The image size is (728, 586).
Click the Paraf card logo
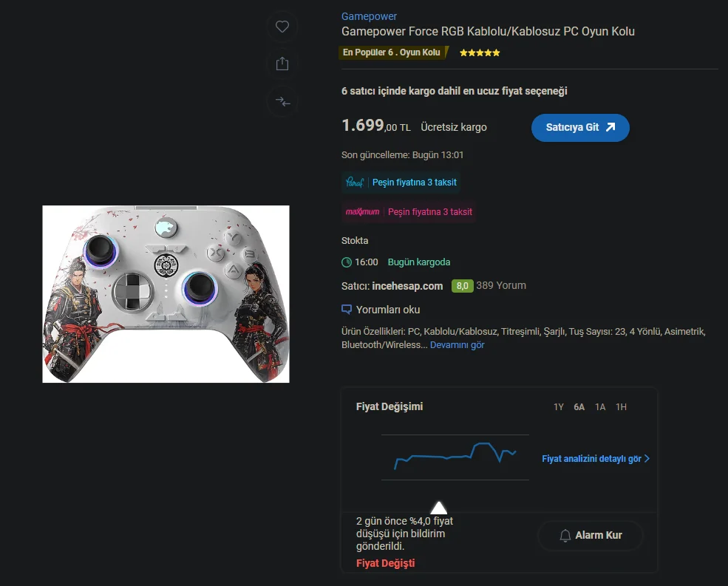355,182
